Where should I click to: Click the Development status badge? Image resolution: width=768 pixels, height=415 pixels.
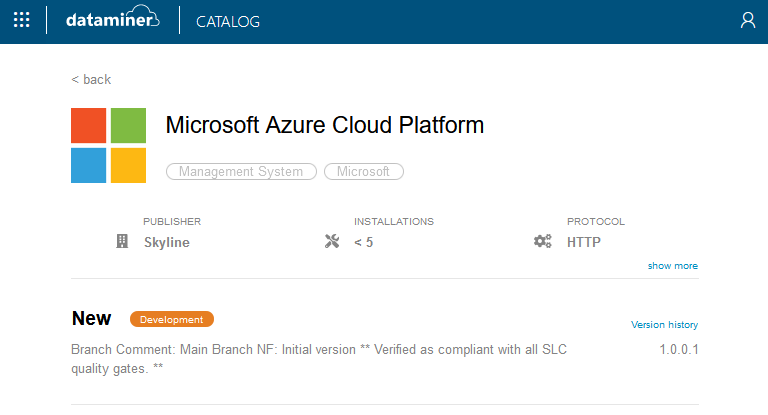click(x=171, y=319)
